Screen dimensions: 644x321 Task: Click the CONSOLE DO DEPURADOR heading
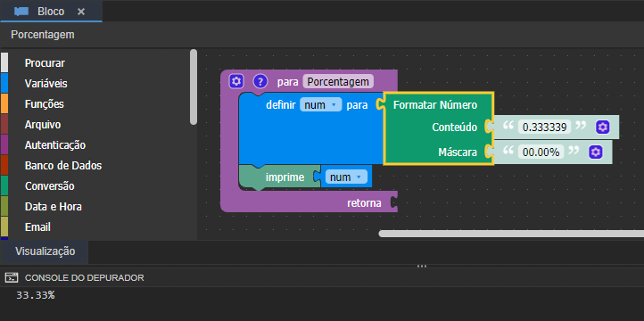tap(85, 278)
